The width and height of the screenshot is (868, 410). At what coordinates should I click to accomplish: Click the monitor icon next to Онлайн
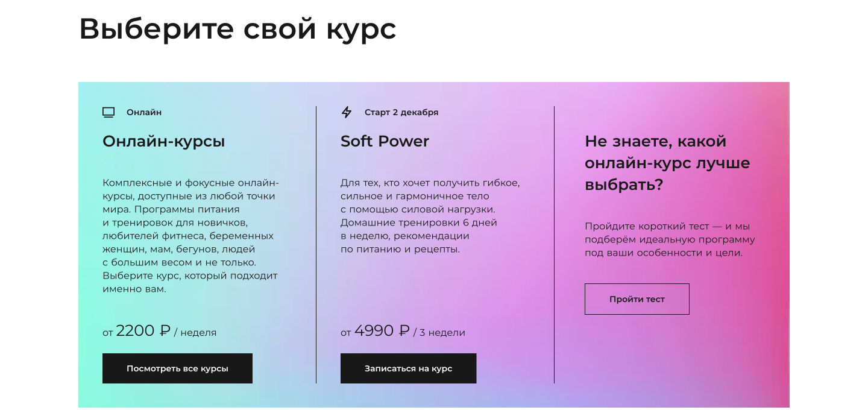click(x=108, y=112)
